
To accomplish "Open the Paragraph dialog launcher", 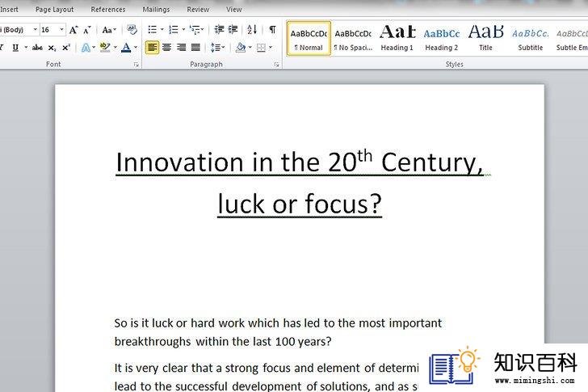I will click(x=276, y=65).
